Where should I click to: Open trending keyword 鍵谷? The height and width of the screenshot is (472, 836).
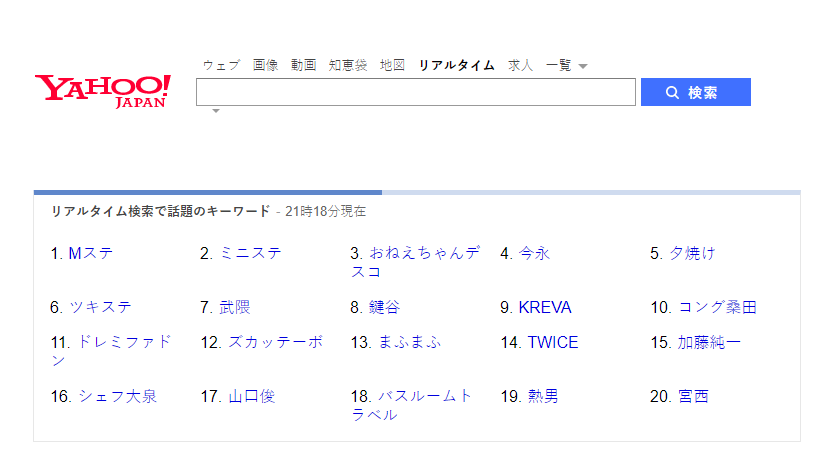tap(384, 307)
